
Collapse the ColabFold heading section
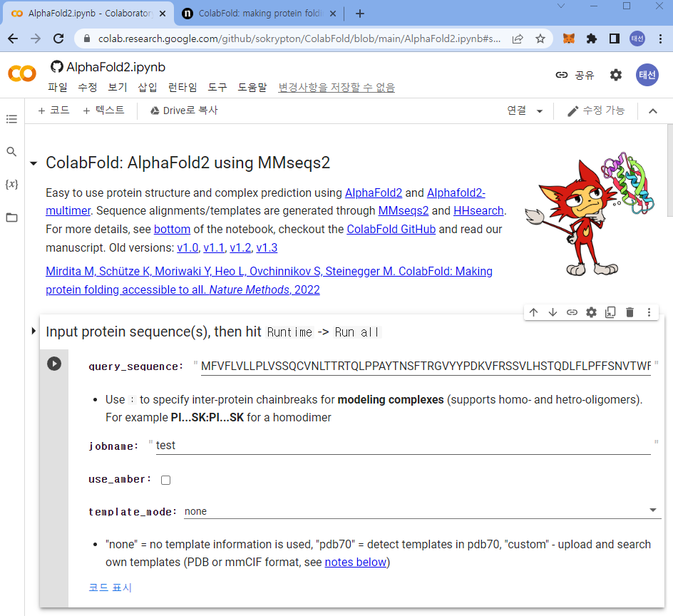coord(34,163)
